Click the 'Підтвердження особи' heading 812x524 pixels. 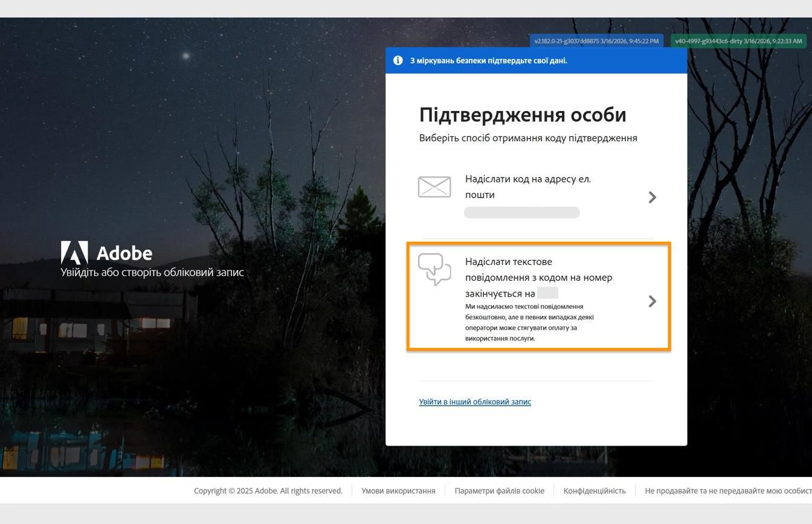tap(523, 114)
